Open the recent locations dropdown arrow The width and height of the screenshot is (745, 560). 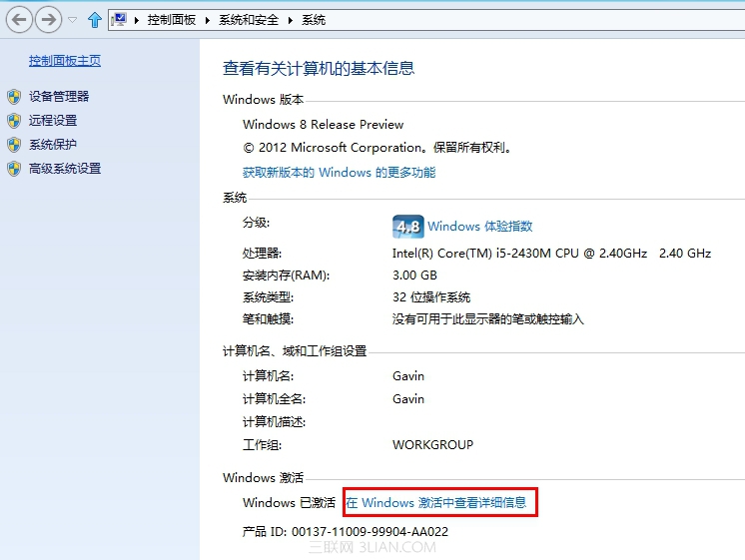[x=72, y=20]
